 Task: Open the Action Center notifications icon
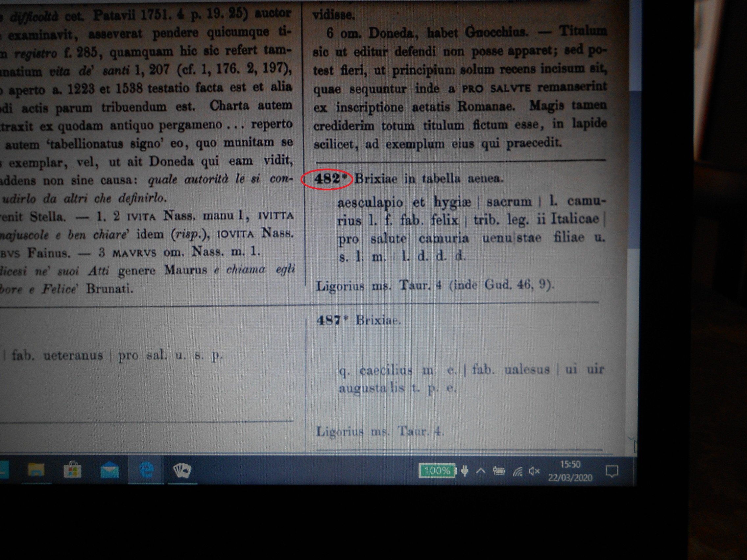pyautogui.click(x=612, y=471)
